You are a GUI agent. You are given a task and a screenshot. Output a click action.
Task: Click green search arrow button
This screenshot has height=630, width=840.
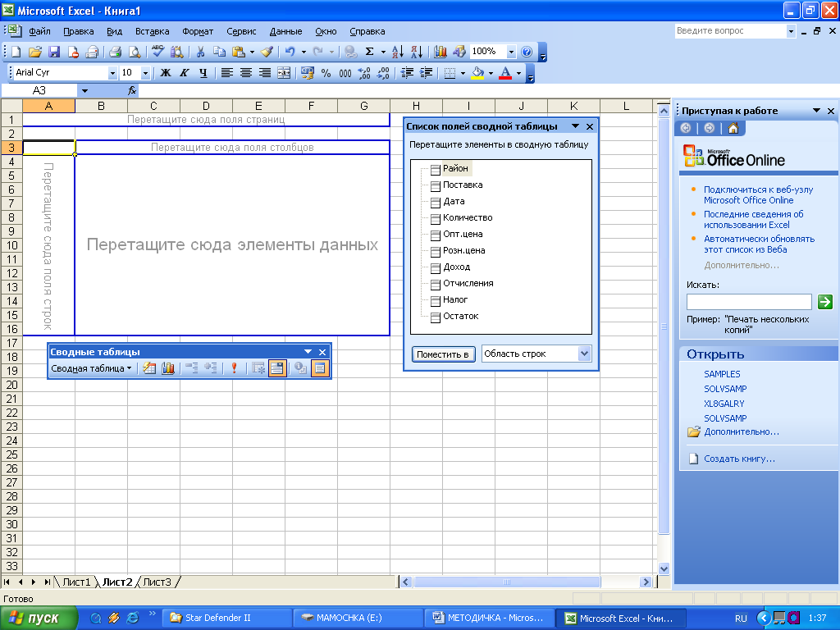825,302
